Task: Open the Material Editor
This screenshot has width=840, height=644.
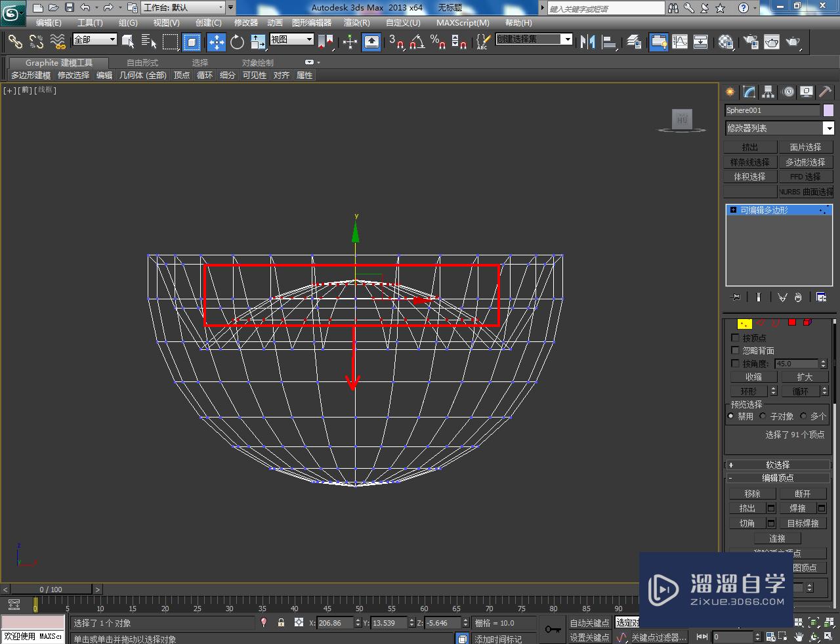Action: pos(726,42)
